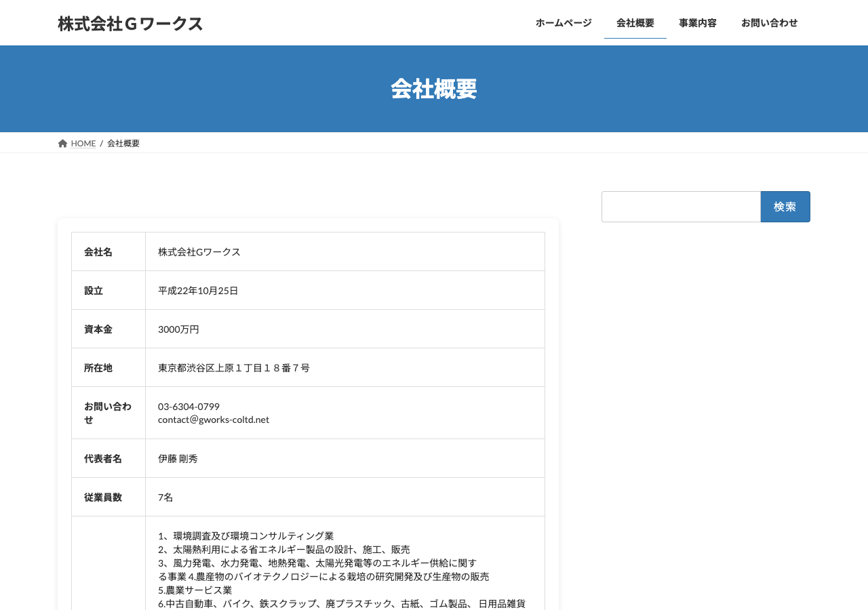Image resolution: width=868 pixels, height=610 pixels.
Task: Open お問い合わせ in top navigation
Action: point(770,23)
